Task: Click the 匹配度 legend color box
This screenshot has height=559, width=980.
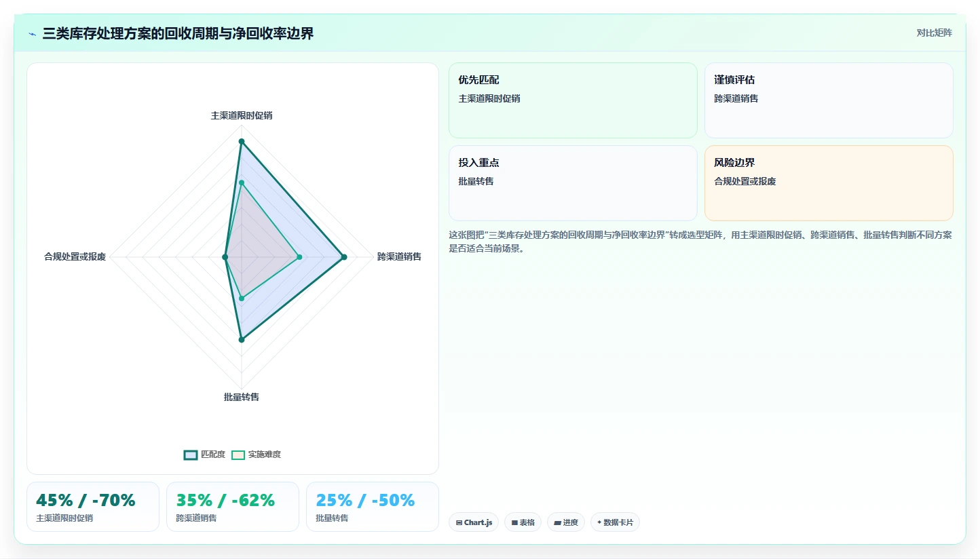Action: point(191,455)
